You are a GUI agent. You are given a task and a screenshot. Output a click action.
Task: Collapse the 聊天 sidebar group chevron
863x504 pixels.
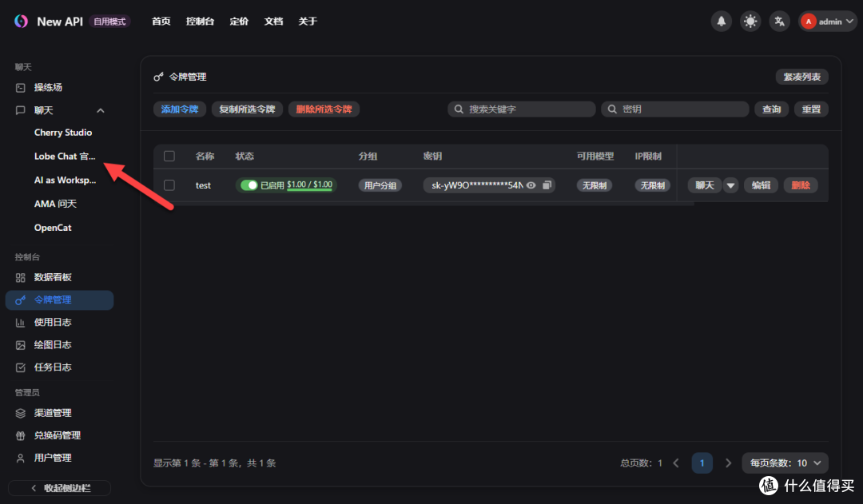pyautogui.click(x=100, y=110)
